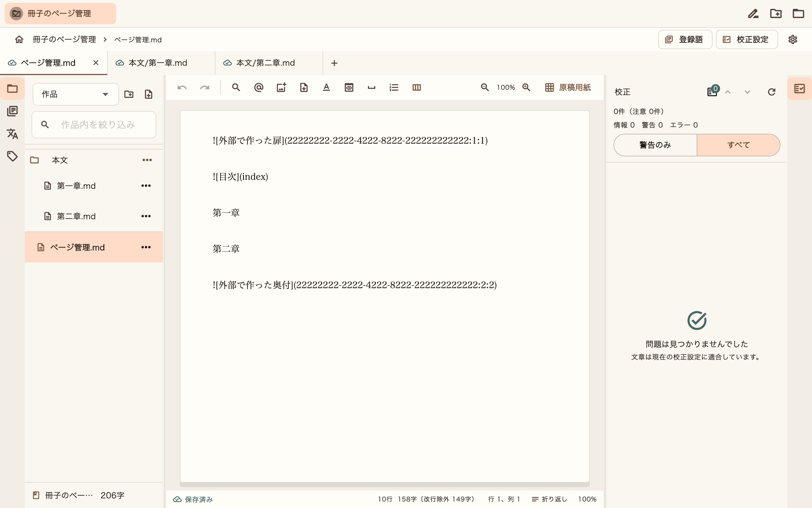Viewport: 812px width, 508px height.
Task: Collapse the 本文 folder in file tree
Action: 34,160
